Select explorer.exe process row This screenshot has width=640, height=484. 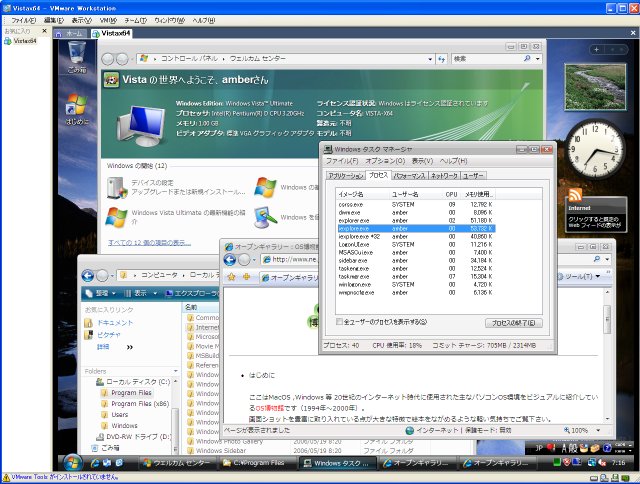[416, 220]
